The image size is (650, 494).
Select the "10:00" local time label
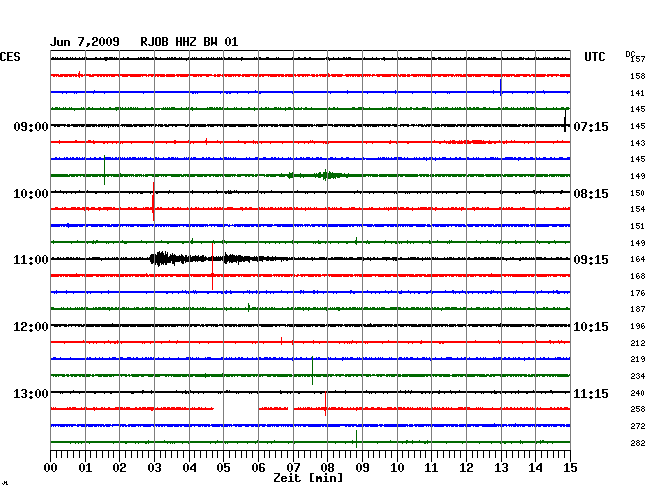click(x=31, y=194)
